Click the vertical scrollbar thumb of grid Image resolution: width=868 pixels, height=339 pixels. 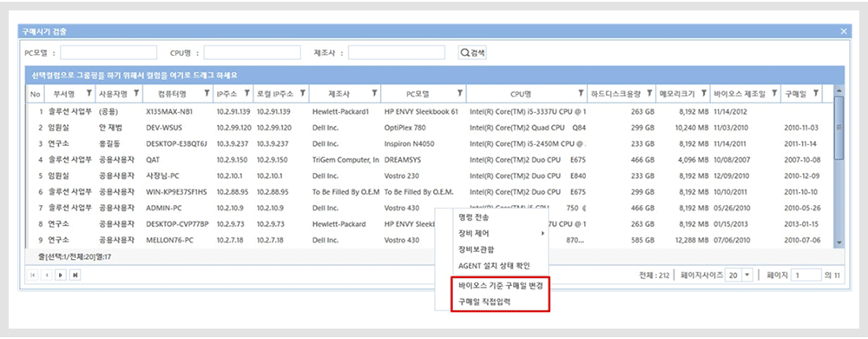(839, 128)
